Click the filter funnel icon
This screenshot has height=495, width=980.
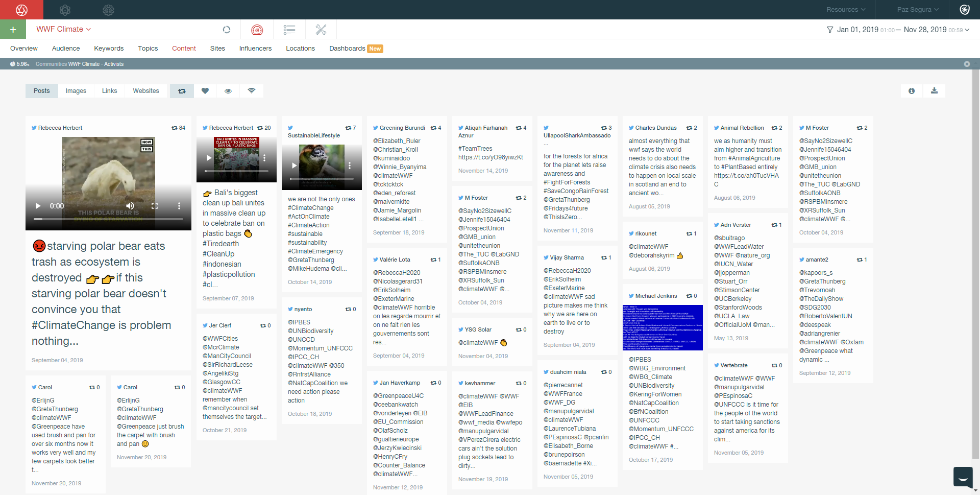pyautogui.click(x=830, y=30)
